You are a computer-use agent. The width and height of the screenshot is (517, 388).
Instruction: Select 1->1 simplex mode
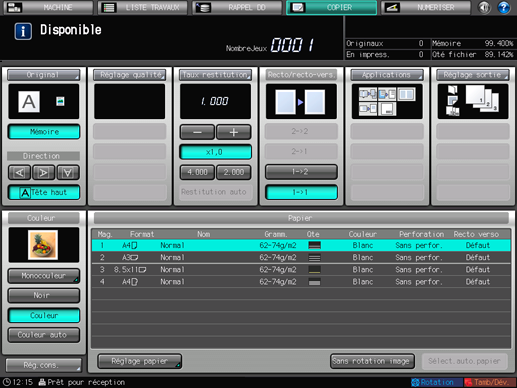301,192
